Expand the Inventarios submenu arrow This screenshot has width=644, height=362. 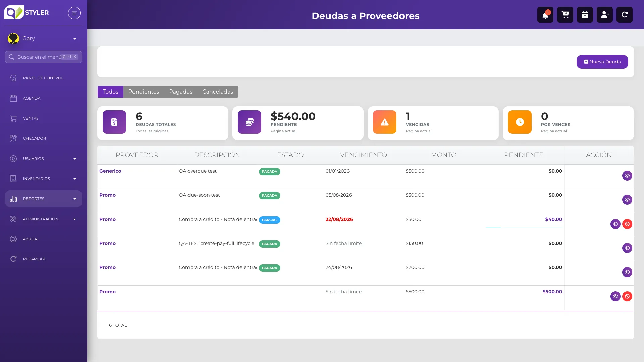click(x=75, y=179)
